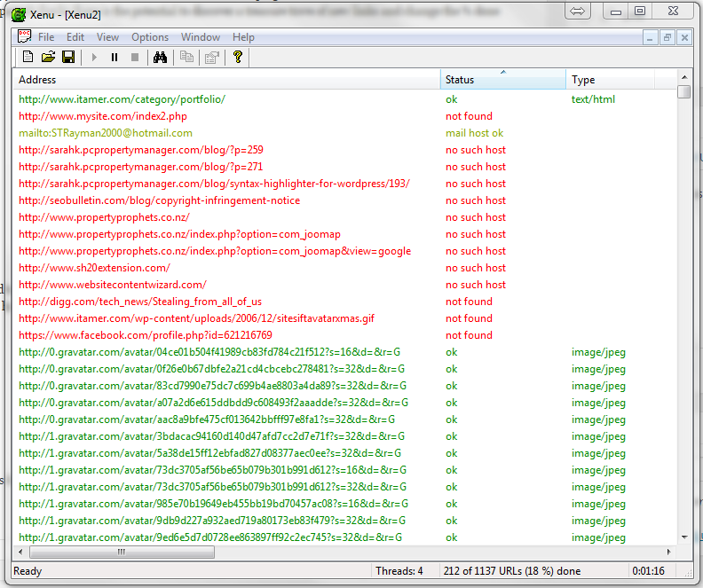Open the File menu
The height and width of the screenshot is (588, 703).
pos(46,37)
